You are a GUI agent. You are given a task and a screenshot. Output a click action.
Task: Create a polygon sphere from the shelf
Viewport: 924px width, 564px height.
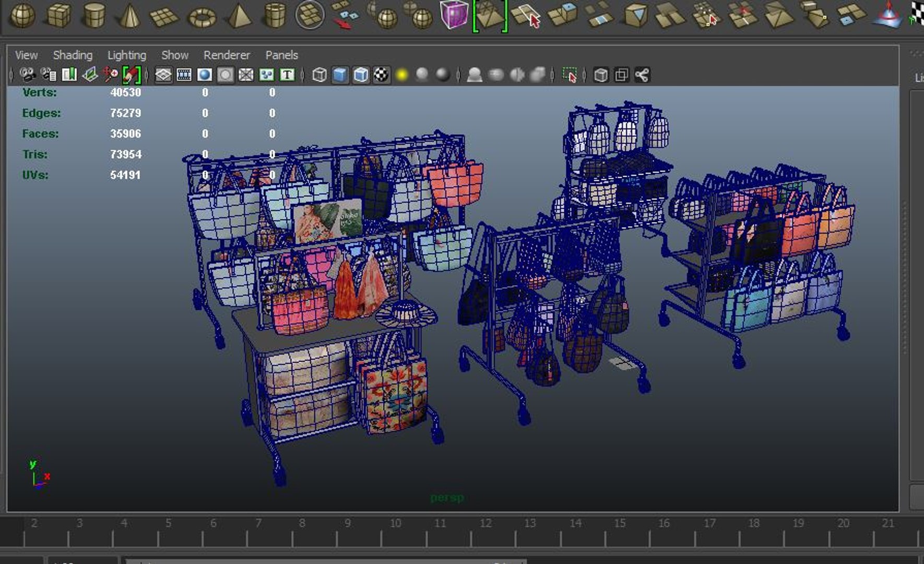tap(22, 15)
